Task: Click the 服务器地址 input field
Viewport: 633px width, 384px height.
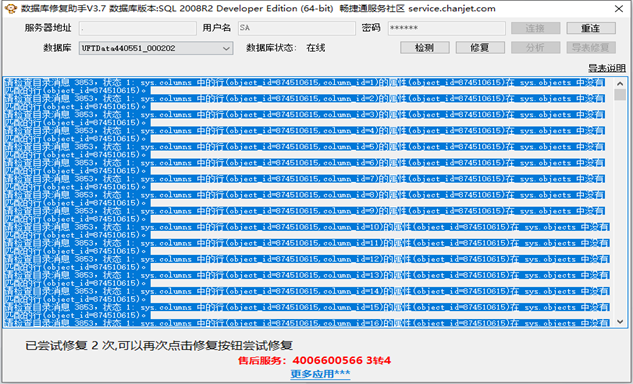Action: pyautogui.click(x=138, y=28)
